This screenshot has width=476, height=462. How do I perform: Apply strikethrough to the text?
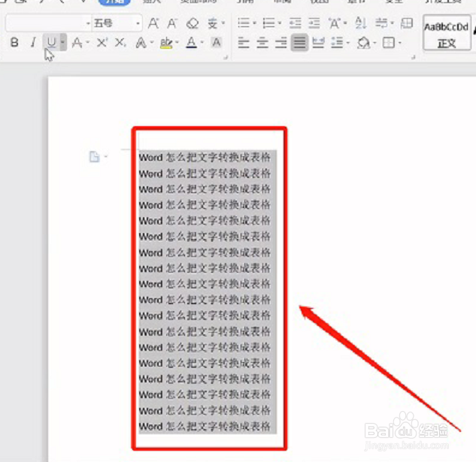[x=77, y=43]
